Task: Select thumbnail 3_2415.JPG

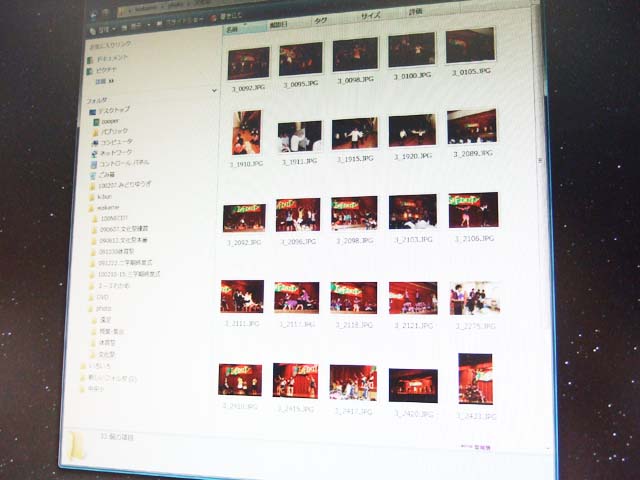Action: 296,381
